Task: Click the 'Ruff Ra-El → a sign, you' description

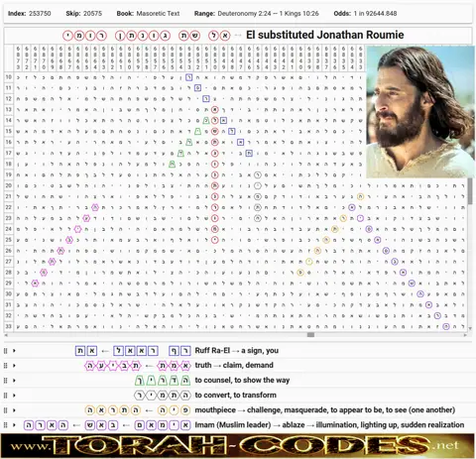Action: click(237, 350)
